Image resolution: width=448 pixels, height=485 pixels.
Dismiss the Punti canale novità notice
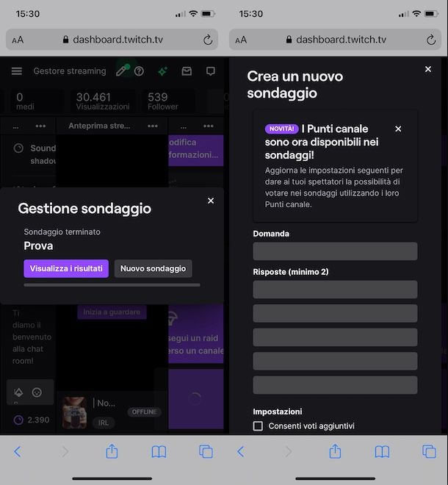[x=398, y=129]
